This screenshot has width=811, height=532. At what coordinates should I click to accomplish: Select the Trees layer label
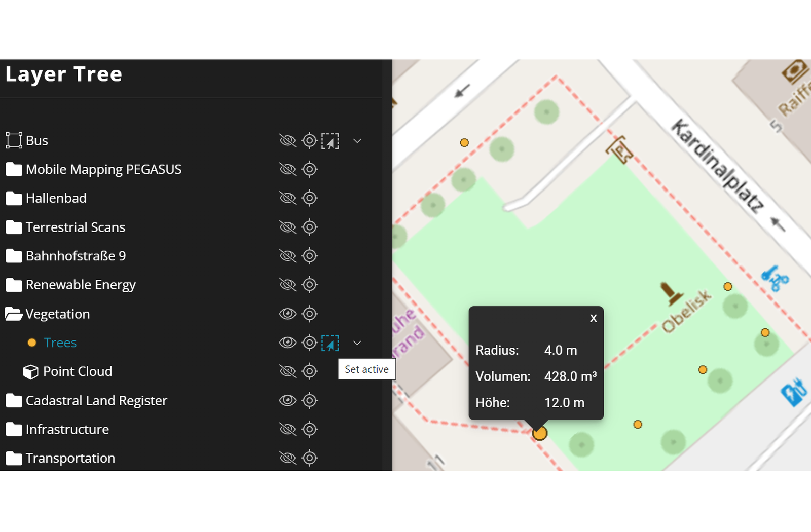coord(60,343)
